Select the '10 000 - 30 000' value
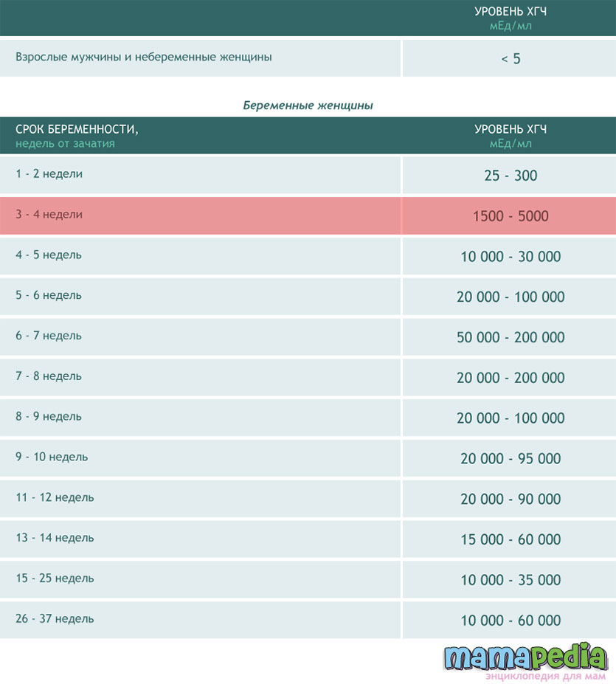The width and height of the screenshot is (616, 684). click(511, 257)
